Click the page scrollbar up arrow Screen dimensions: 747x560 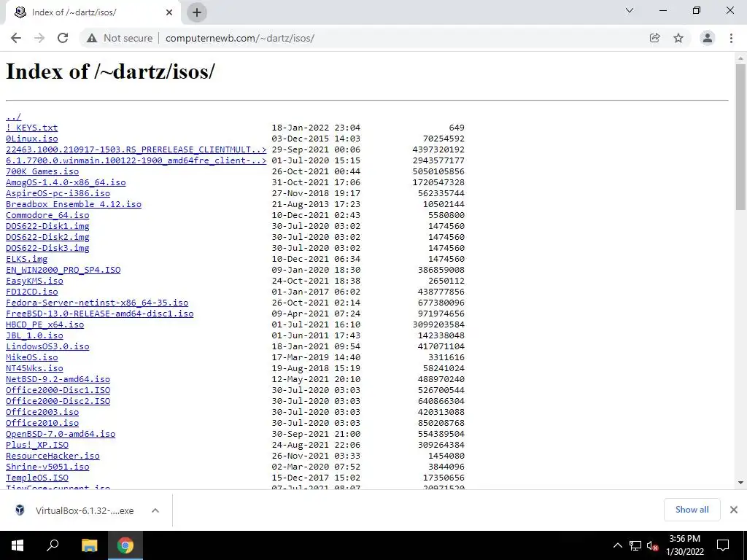[x=740, y=58]
